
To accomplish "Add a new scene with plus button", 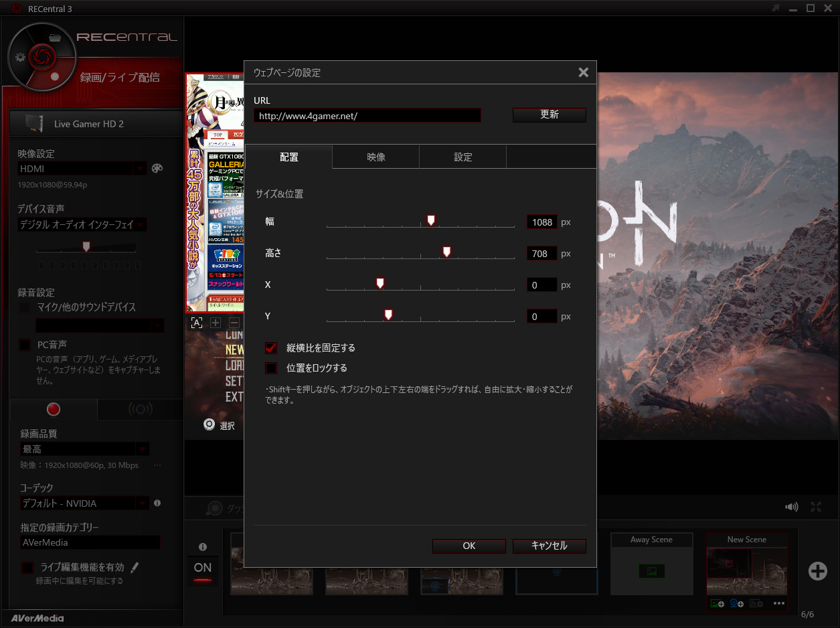I will [818, 570].
